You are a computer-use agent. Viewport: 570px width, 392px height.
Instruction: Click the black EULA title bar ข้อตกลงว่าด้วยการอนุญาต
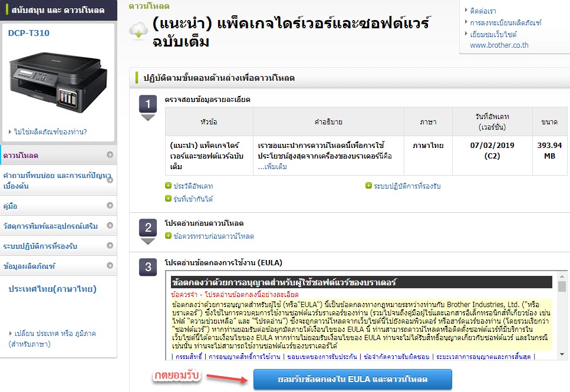click(x=361, y=282)
